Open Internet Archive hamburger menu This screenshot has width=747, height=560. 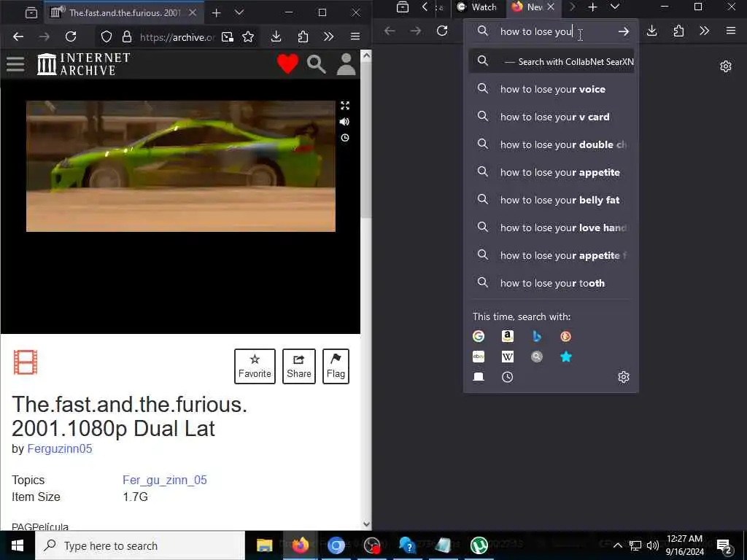(x=15, y=64)
